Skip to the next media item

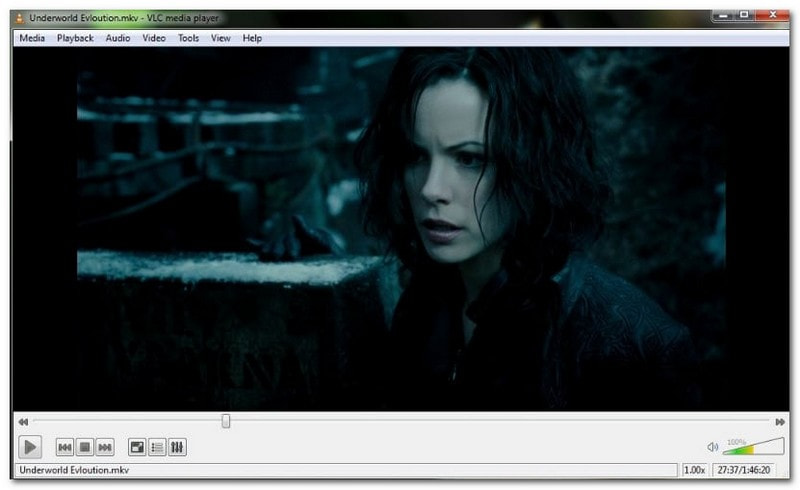click(x=105, y=448)
